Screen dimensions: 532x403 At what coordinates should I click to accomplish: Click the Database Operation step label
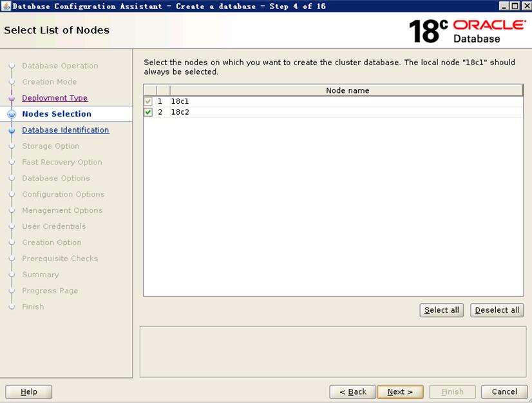click(x=60, y=66)
